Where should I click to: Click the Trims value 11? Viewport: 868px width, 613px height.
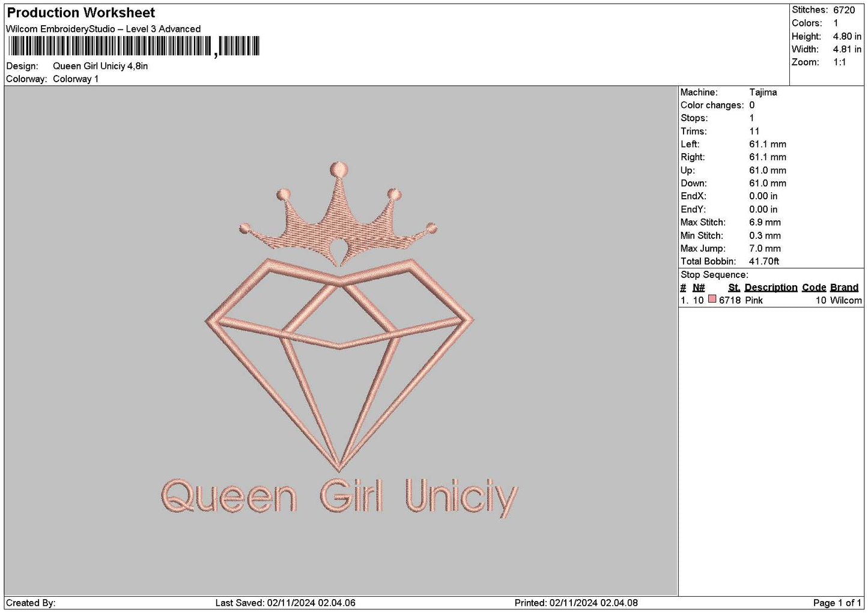[x=754, y=131]
